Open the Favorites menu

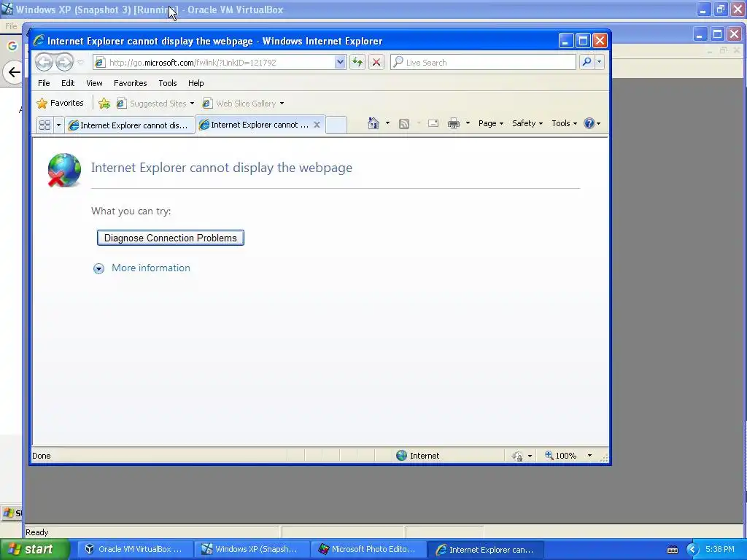130,83
